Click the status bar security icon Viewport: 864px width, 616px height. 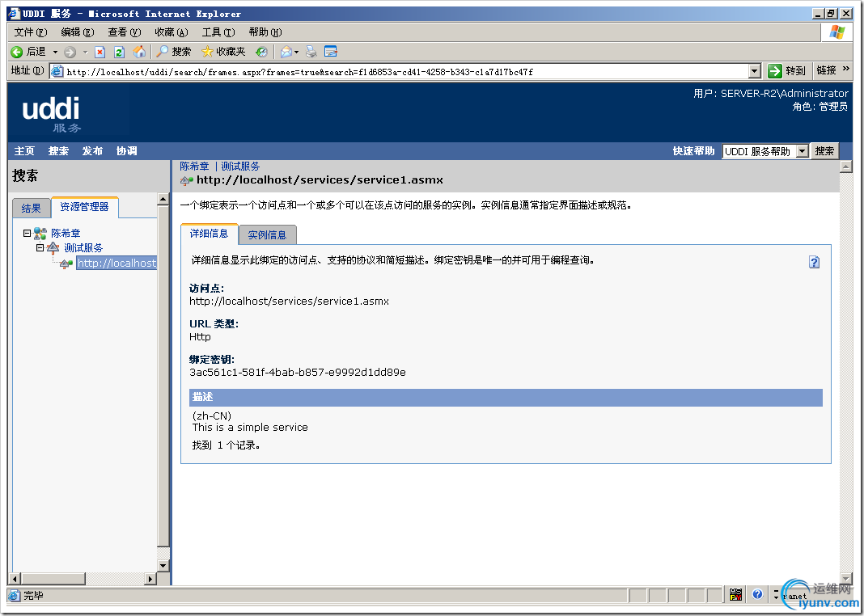click(735, 594)
